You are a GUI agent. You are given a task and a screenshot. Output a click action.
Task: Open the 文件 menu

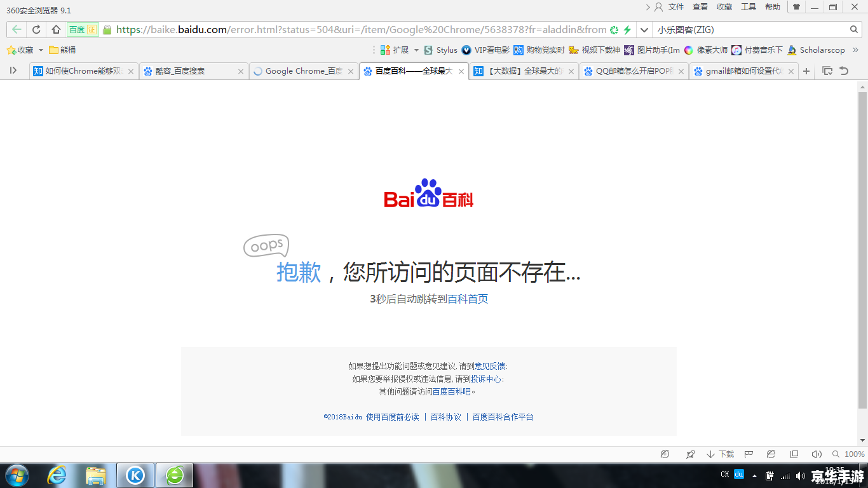(x=676, y=7)
